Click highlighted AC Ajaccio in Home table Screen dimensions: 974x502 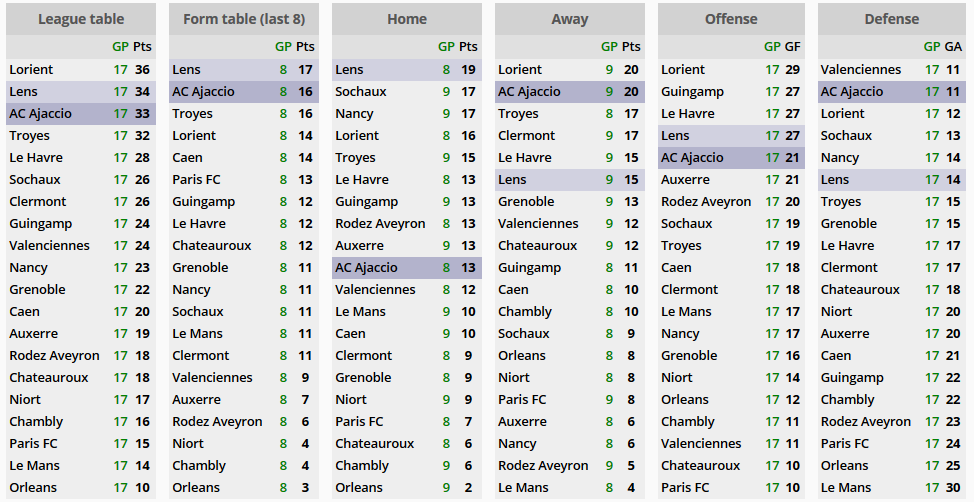[x=366, y=268]
